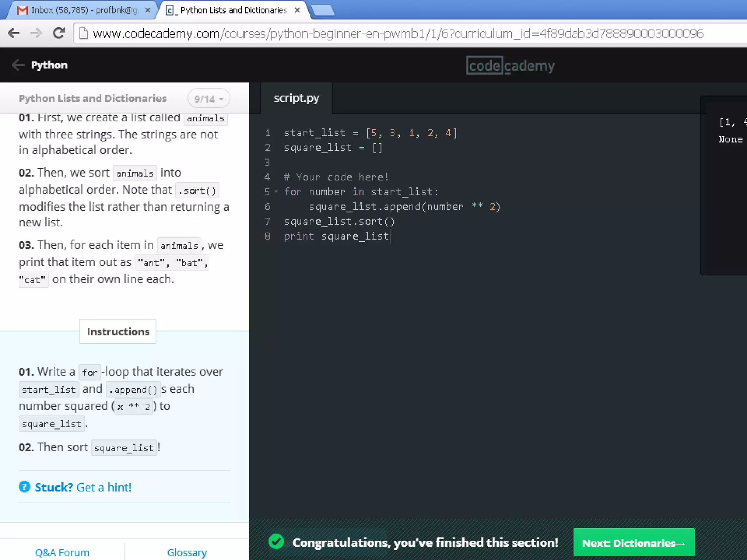This screenshot has height=560, width=747.
Task: Click Stuck? Get a hint! link
Action: click(x=83, y=487)
